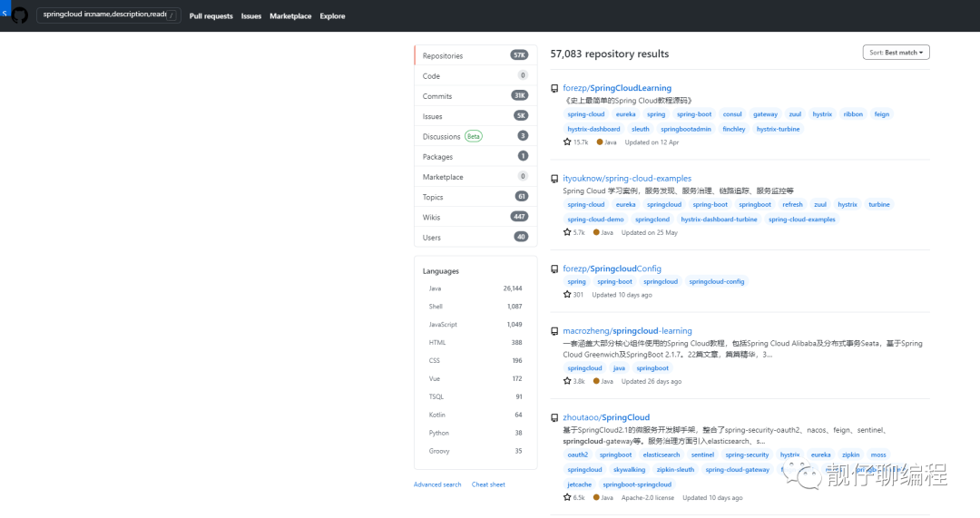980x518 pixels.
Task: Filter results by Shell language
Action: coord(475,307)
